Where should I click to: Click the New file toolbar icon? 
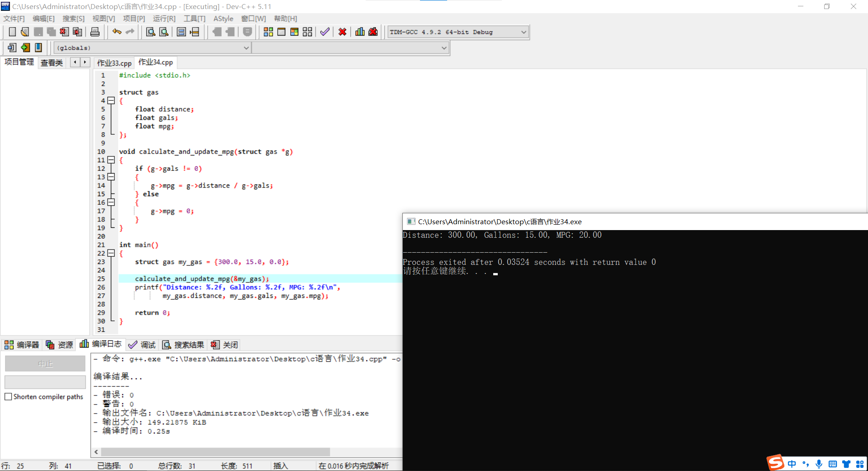pos(12,32)
